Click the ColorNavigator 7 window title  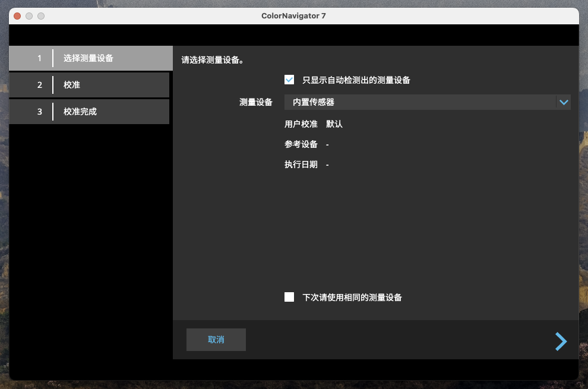293,16
